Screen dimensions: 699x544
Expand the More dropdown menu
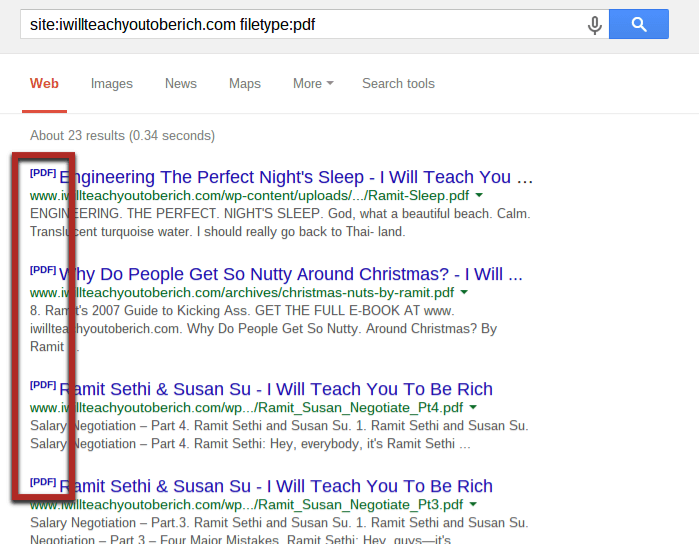point(313,83)
